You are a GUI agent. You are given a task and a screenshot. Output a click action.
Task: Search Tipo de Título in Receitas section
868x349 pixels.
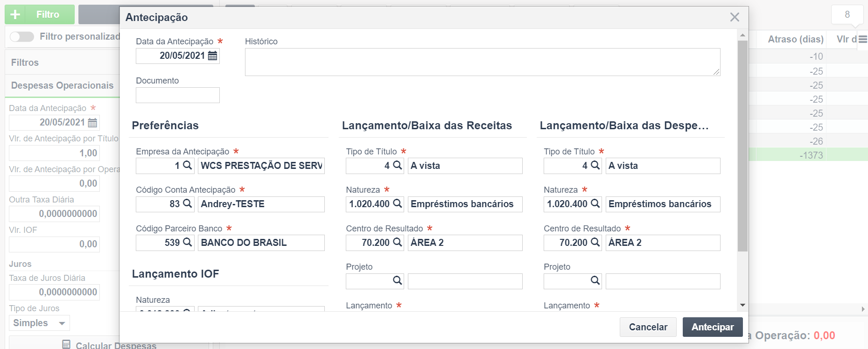coord(397,165)
